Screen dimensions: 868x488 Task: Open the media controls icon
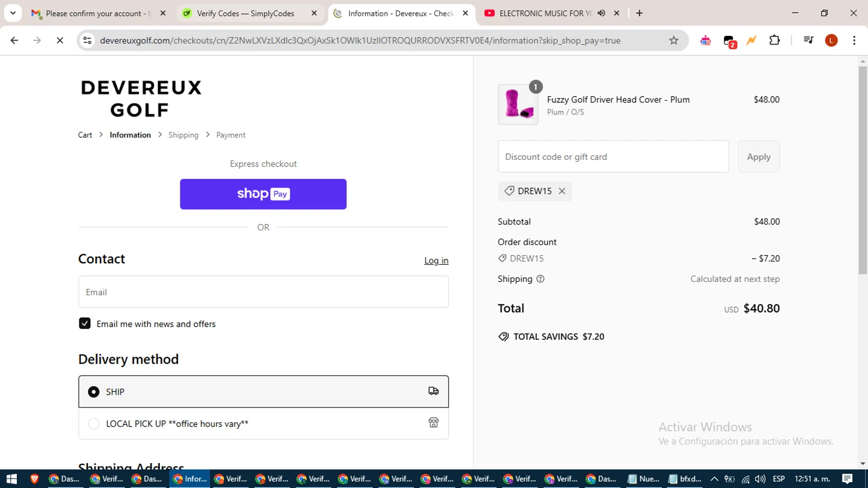point(808,41)
